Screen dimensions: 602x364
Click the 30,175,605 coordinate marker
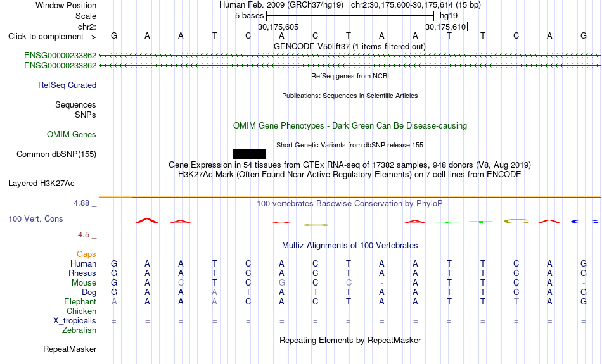[x=278, y=27]
